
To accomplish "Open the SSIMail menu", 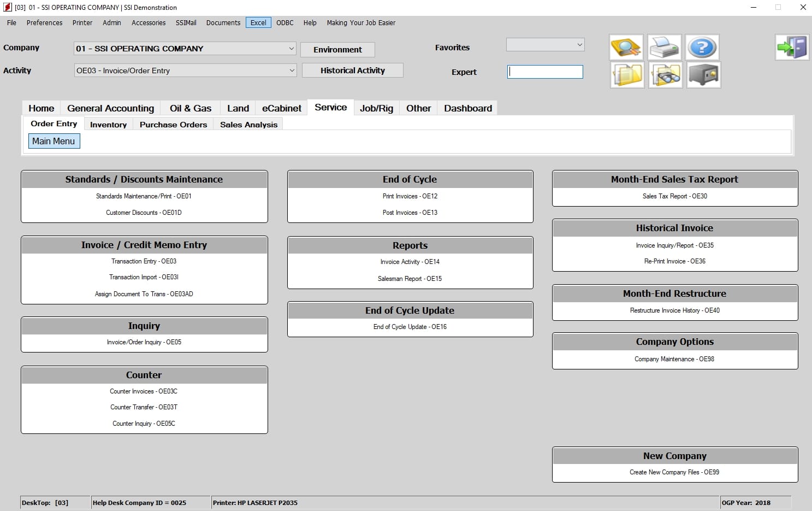I will [x=186, y=22].
